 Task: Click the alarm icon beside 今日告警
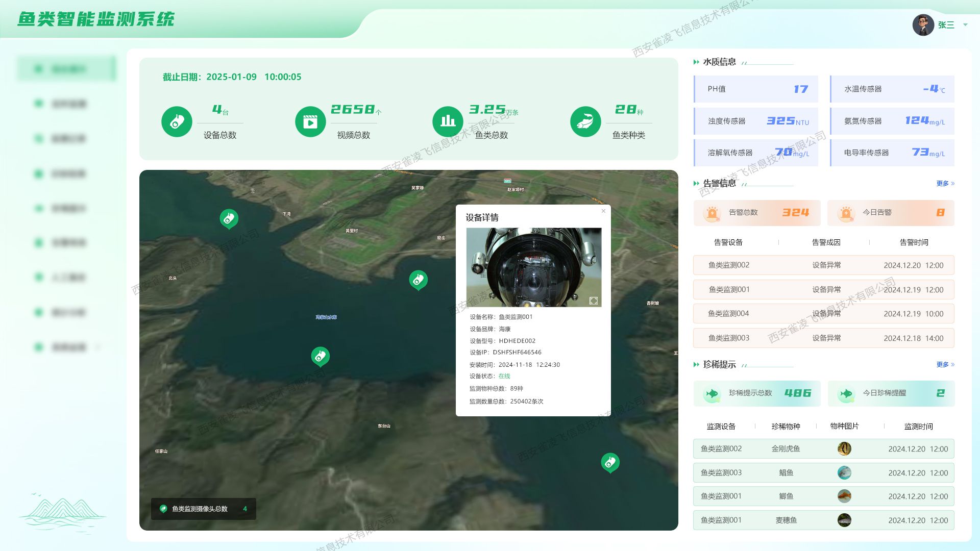(847, 213)
